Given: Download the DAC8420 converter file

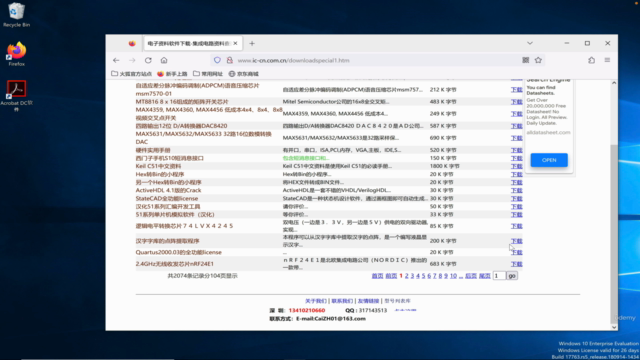Looking at the screenshot, I should pos(517,126).
